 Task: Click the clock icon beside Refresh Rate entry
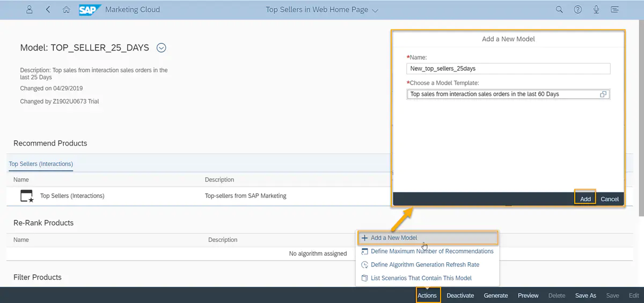(x=365, y=264)
